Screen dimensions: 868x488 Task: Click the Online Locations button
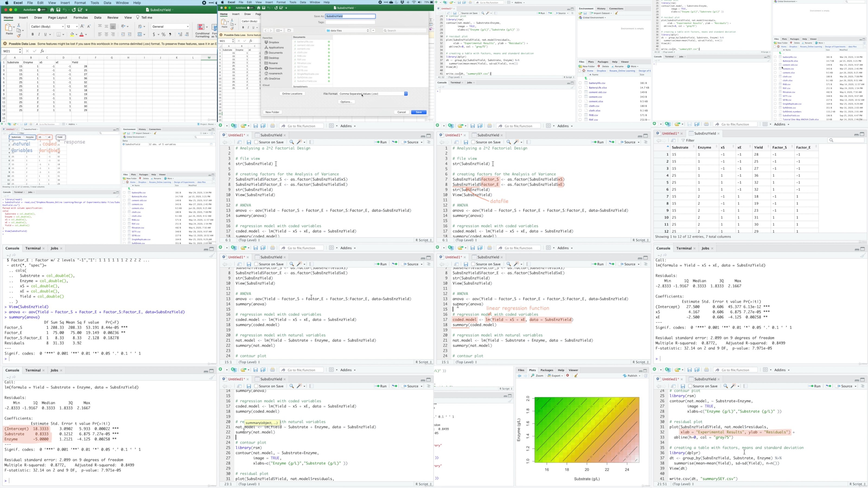(x=292, y=94)
